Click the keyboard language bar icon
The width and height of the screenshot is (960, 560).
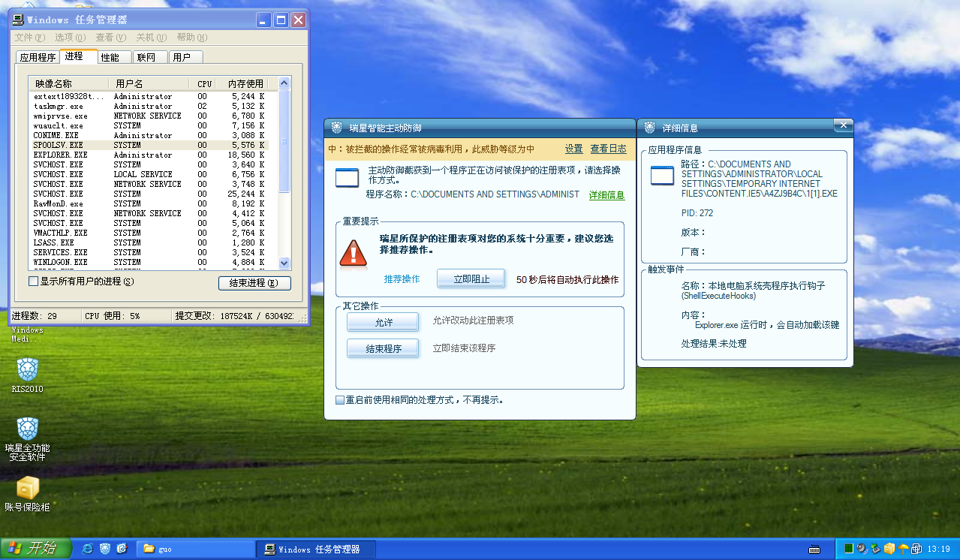[814, 549]
